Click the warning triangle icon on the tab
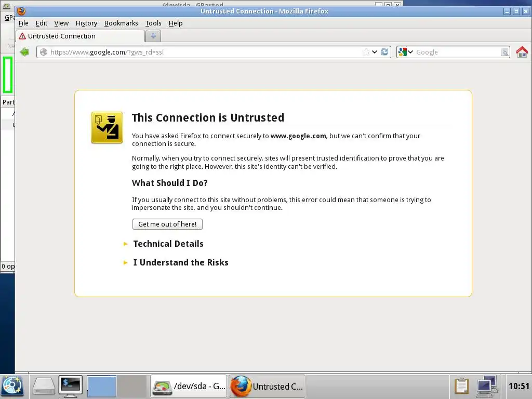The width and height of the screenshot is (532, 399). coord(22,36)
